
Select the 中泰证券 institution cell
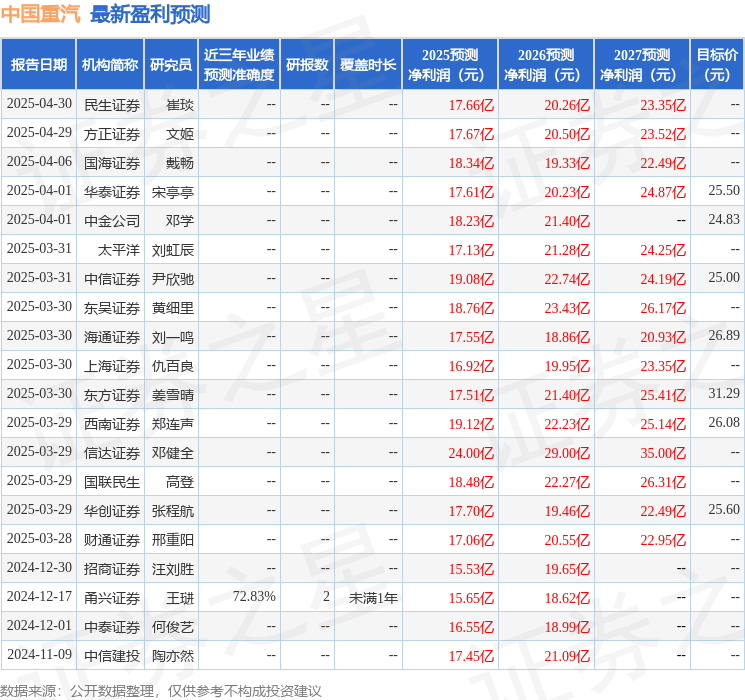coord(112,627)
